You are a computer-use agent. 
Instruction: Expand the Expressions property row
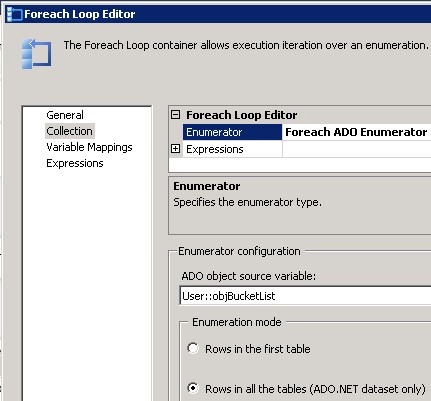coord(175,149)
